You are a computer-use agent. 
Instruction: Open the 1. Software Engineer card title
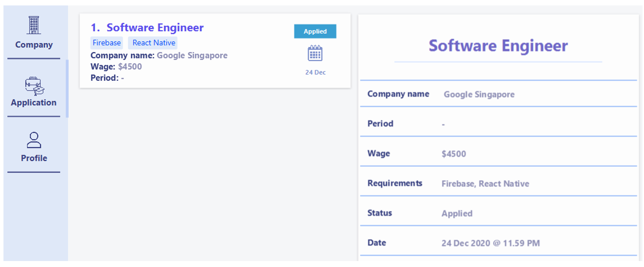coord(147,28)
